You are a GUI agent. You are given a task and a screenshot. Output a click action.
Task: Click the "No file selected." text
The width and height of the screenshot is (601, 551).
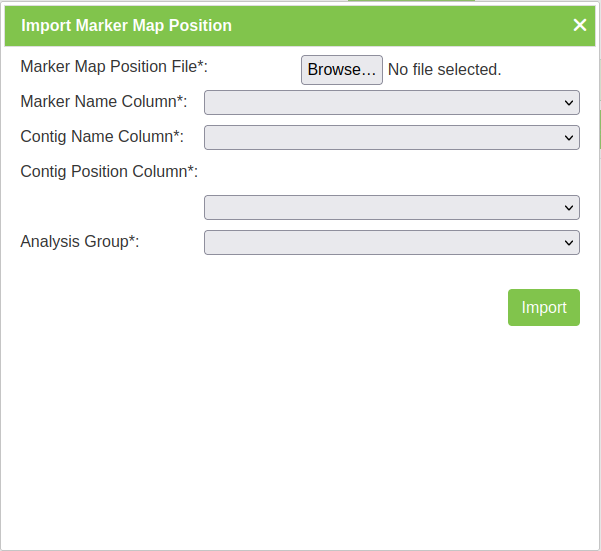point(444,70)
